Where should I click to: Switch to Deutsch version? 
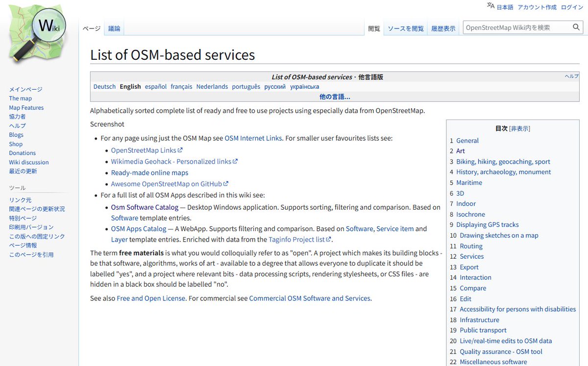tap(104, 87)
